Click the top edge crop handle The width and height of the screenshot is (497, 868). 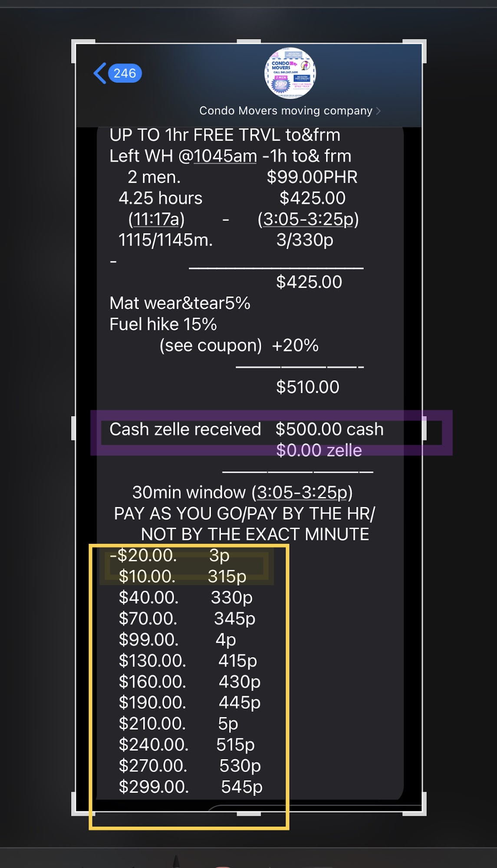249,42
